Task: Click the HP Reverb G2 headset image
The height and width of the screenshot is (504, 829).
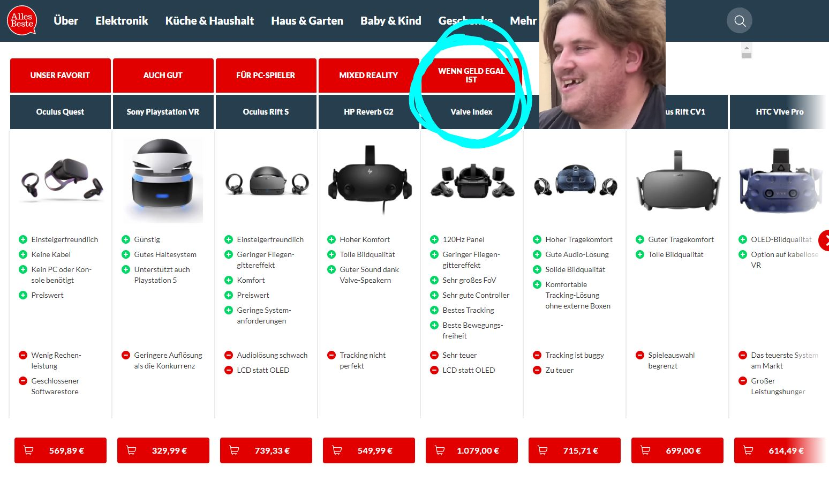Action: coord(370,179)
